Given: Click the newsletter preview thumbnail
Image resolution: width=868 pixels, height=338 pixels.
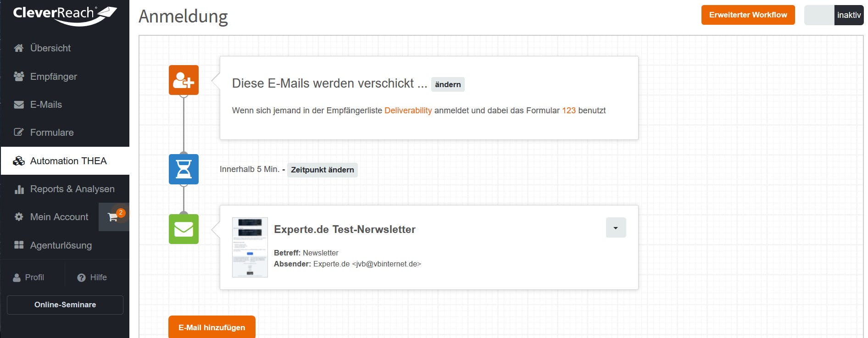Looking at the screenshot, I should 250,247.
